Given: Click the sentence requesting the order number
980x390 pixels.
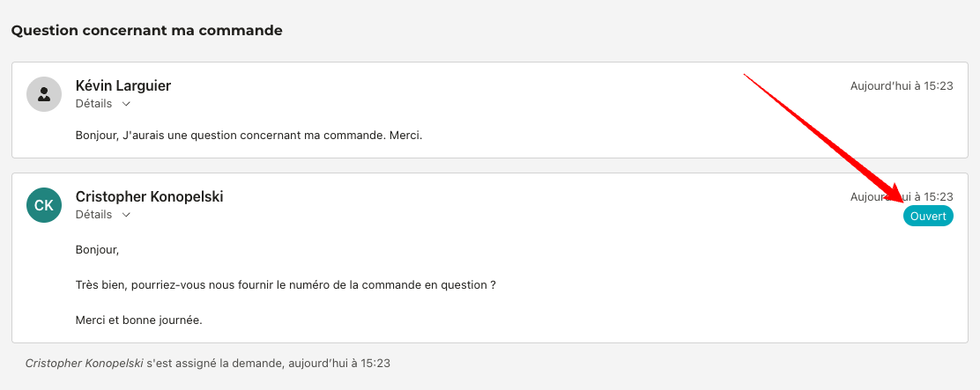Looking at the screenshot, I should click(286, 285).
